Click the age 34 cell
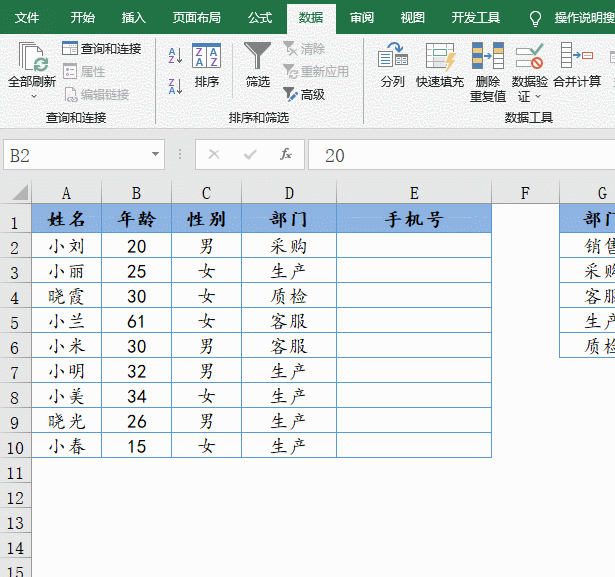The image size is (615, 577). pyautogui.click(x=136, y=396)
